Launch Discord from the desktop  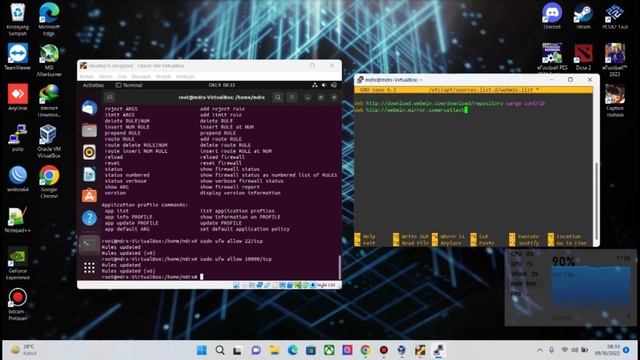[x=552, y=16]
